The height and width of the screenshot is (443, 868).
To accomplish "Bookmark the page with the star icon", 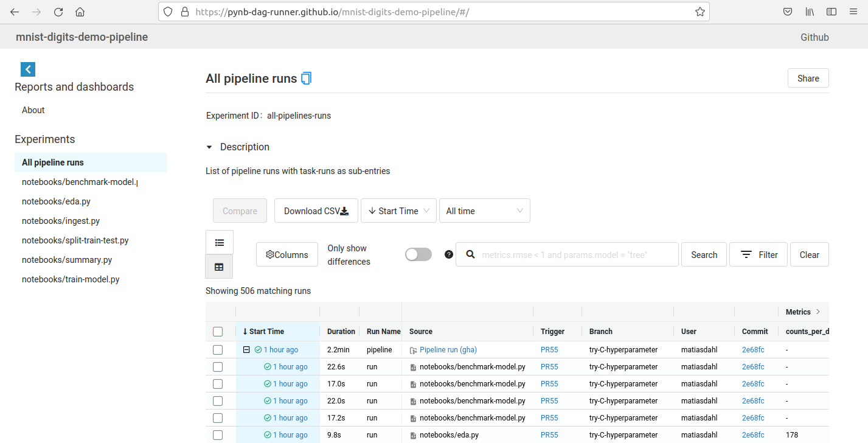I will (x=699, y=11).
